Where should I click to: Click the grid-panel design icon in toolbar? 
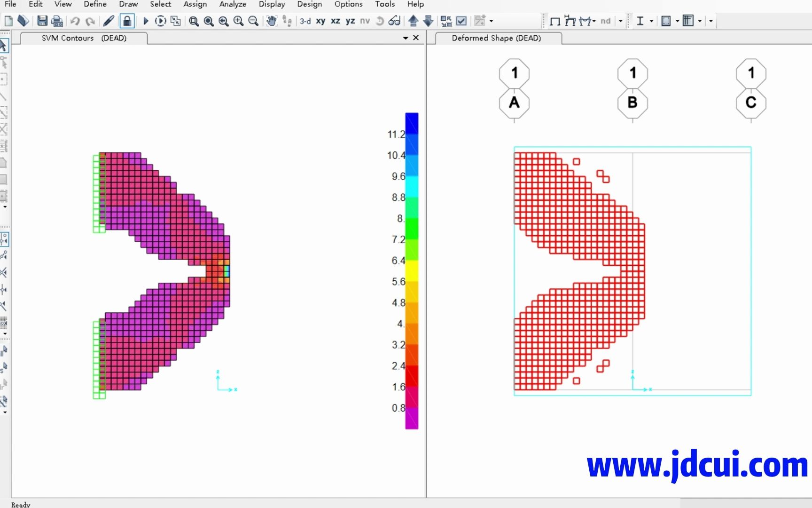tap(688, 21)
